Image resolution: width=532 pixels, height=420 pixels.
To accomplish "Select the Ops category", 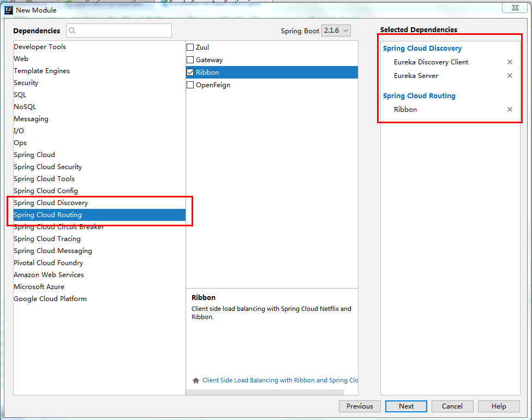I will (x=99, y=143).
